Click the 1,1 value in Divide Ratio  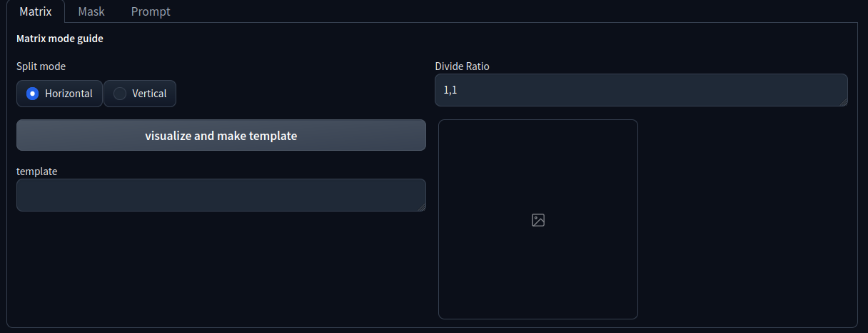450,90
